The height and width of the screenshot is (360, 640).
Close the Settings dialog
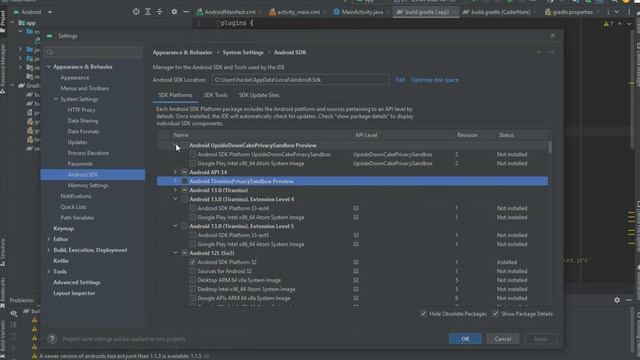coord(553,36)
